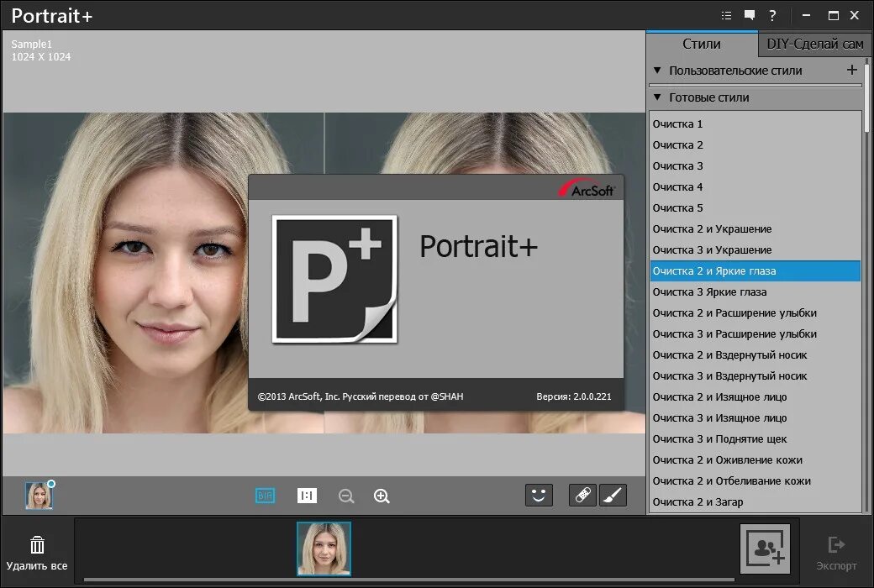874x588 pixels.
Task: Select the Очистка 2 style
Action: click(x=756, y=145)
